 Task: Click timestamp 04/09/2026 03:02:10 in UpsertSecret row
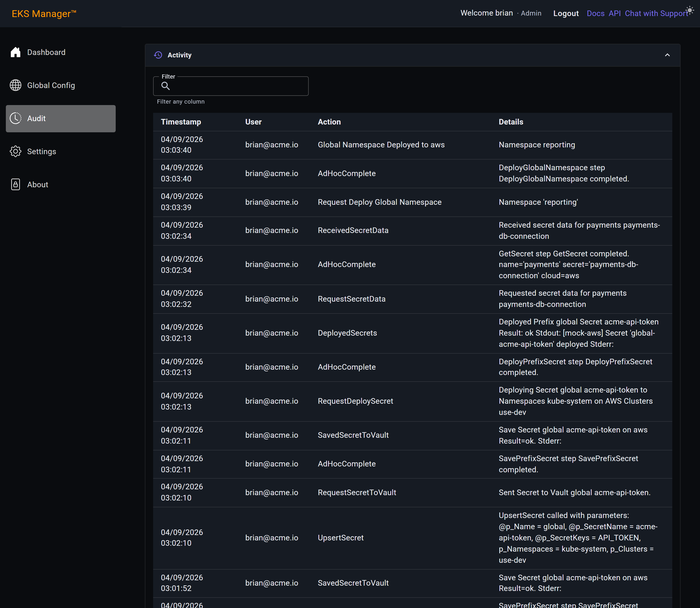(182, 537)
